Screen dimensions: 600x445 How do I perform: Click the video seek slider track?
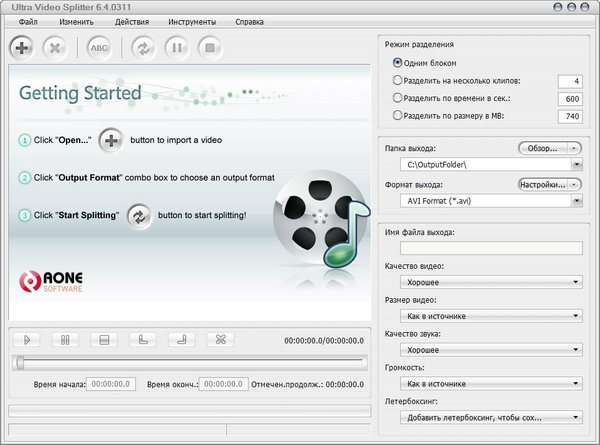(190, 363)
